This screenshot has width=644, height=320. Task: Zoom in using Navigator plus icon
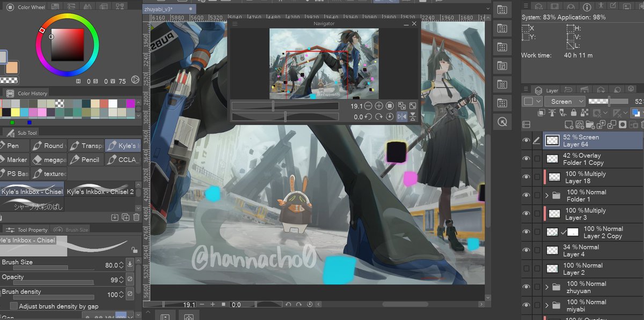(x=379, y=106)
